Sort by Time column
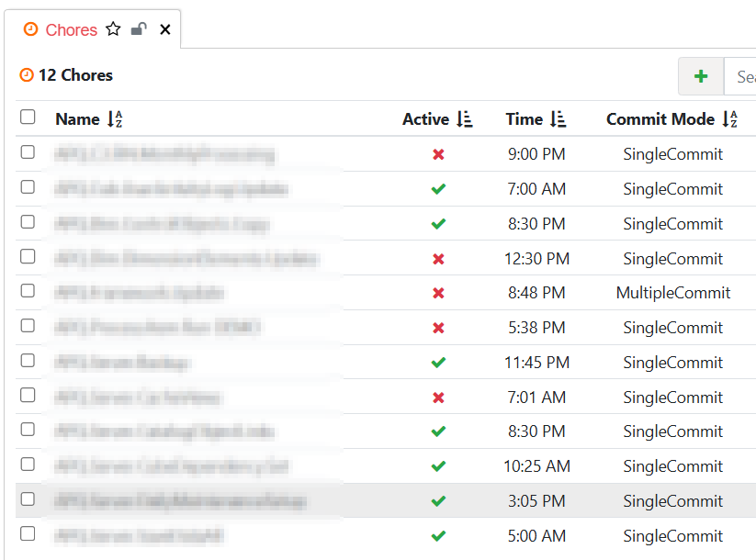This screenshot has width=756, height=560. click(x=559, y=119)
